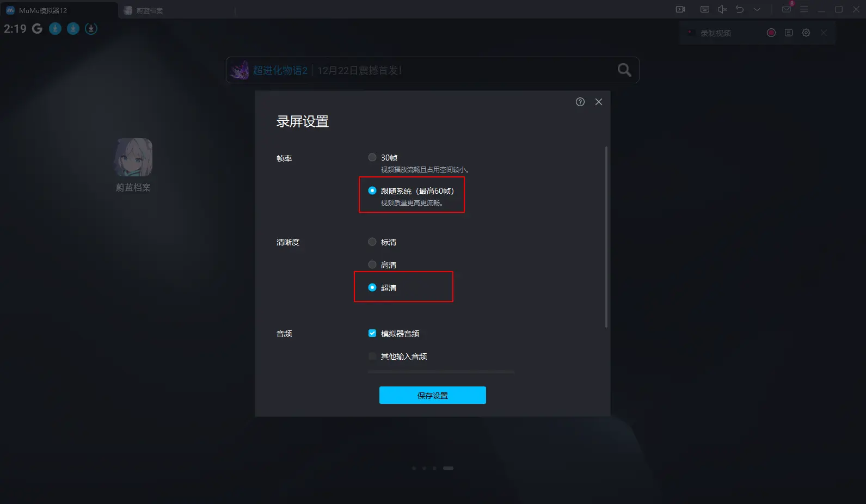Open the hamburger menu in title bar

tap(804, 9)
